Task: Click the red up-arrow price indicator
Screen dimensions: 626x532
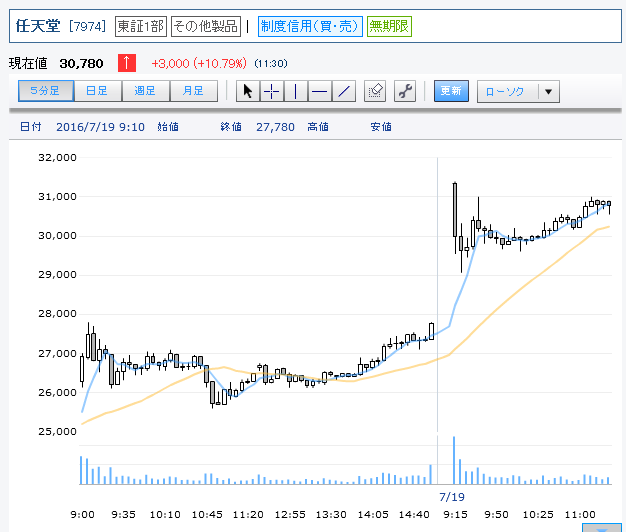Action: pyautogui.click(x=127, y=63)
